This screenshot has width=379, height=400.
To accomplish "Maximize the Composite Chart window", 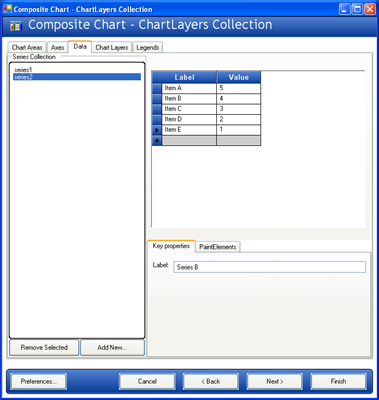I will coord(357,9).
